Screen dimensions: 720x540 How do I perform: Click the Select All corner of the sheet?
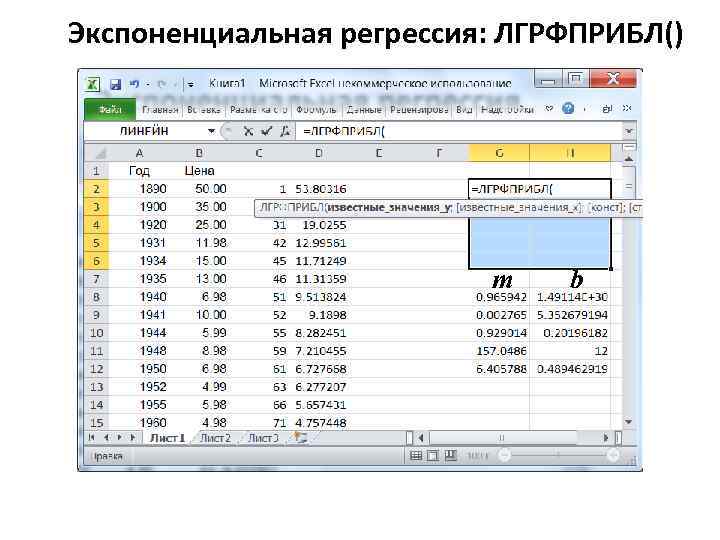pos(96,153)
